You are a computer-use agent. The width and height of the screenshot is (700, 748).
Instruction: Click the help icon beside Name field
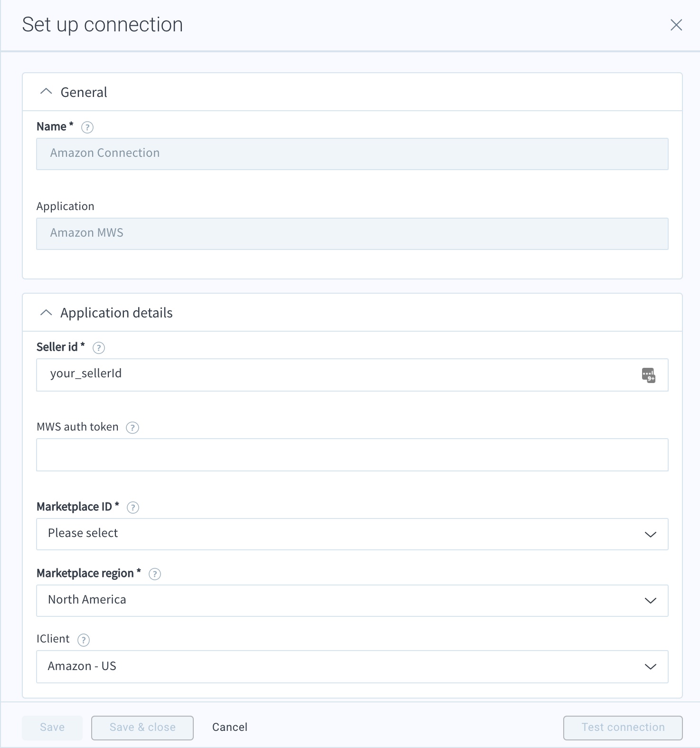tap(87, 127)
